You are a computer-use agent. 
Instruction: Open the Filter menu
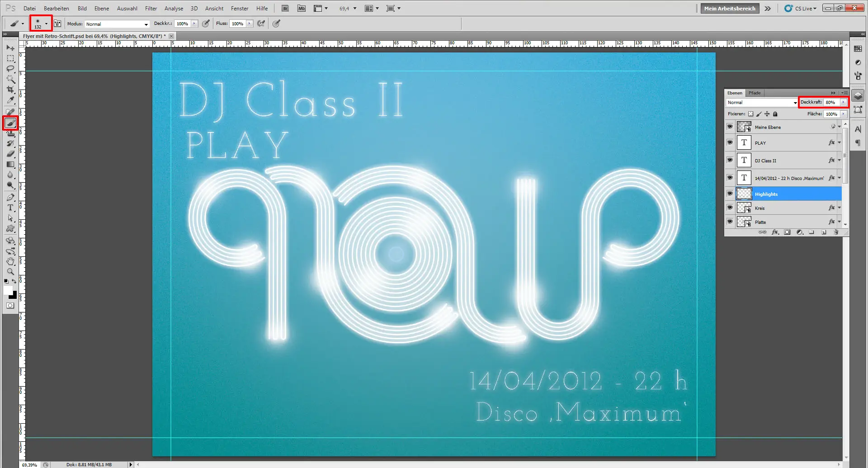pos(151,8)
